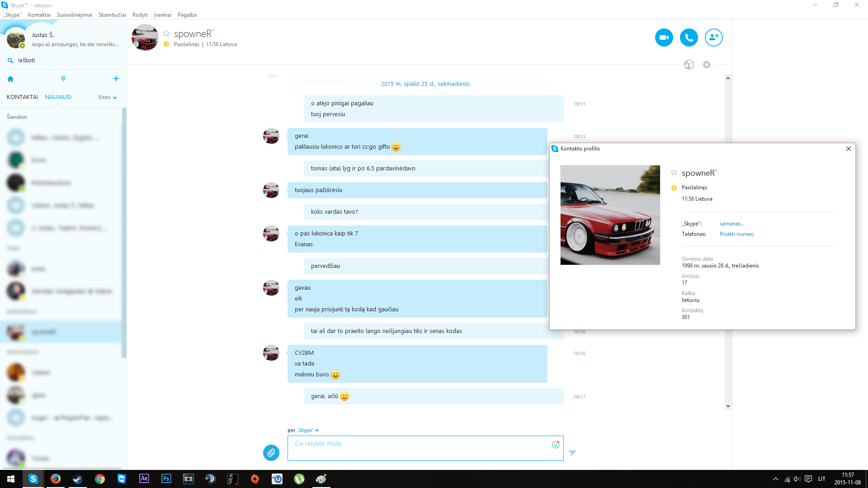This screenshot has width=868, height=488.
Task: Add people to this conversation
Action: click(713, 38)
